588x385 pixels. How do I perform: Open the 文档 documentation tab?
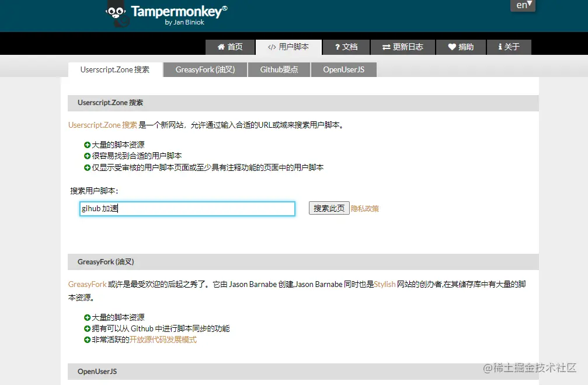(346, 47)
